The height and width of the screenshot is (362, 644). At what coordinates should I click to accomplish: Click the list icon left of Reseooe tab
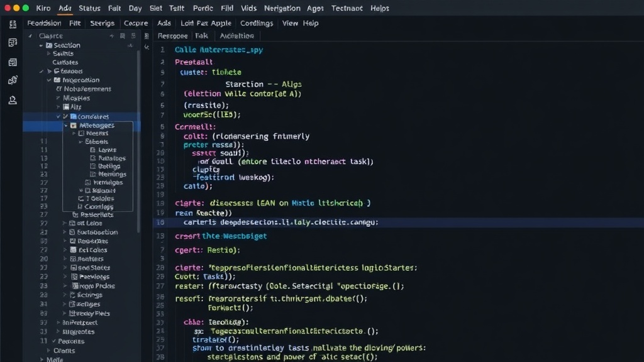coord(147,36)
